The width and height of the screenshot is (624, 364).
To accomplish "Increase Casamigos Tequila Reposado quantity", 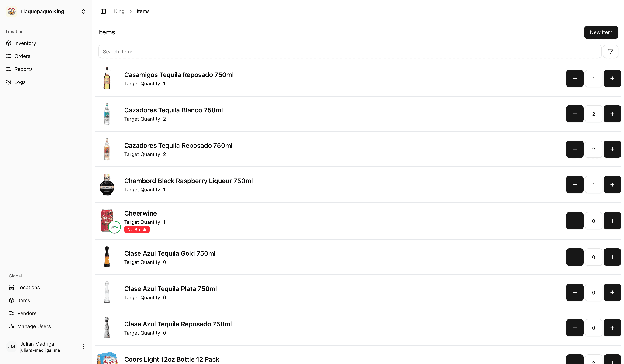I will tap(612, 78).
